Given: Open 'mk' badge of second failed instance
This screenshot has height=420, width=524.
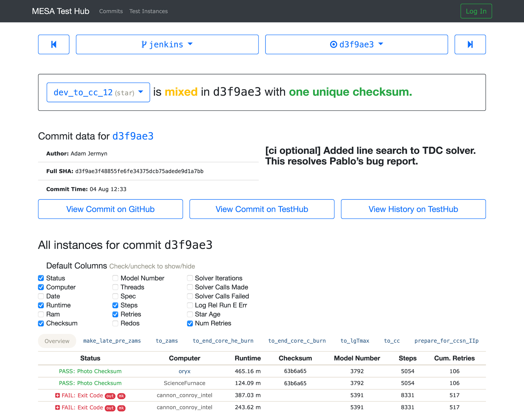Looking at the screenshot, I should coord(121,408).
